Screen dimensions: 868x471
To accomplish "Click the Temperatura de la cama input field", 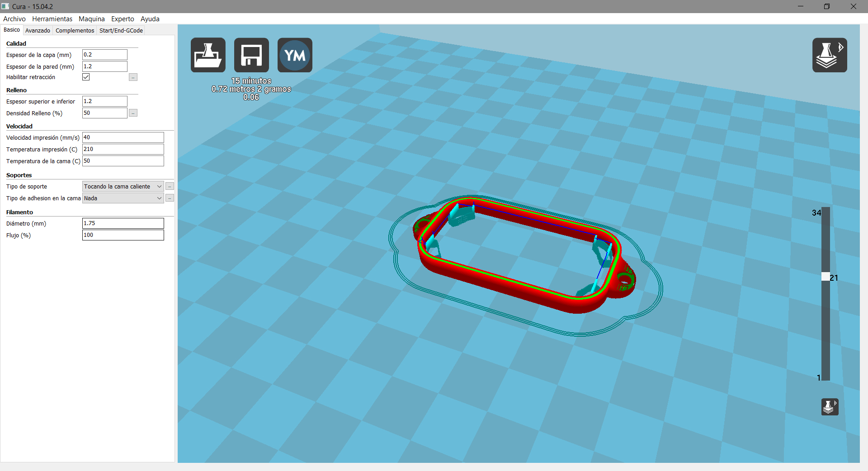I will coord(123,161).
